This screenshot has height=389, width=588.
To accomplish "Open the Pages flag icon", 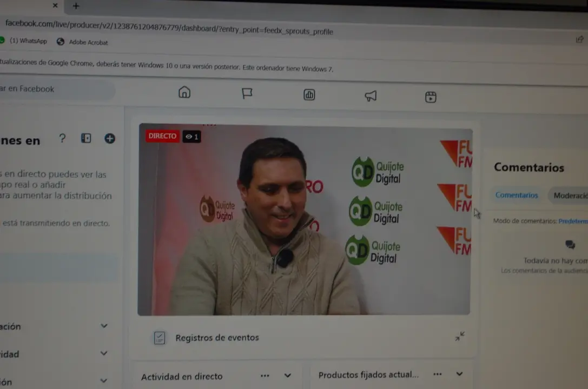I will [247, 93].
